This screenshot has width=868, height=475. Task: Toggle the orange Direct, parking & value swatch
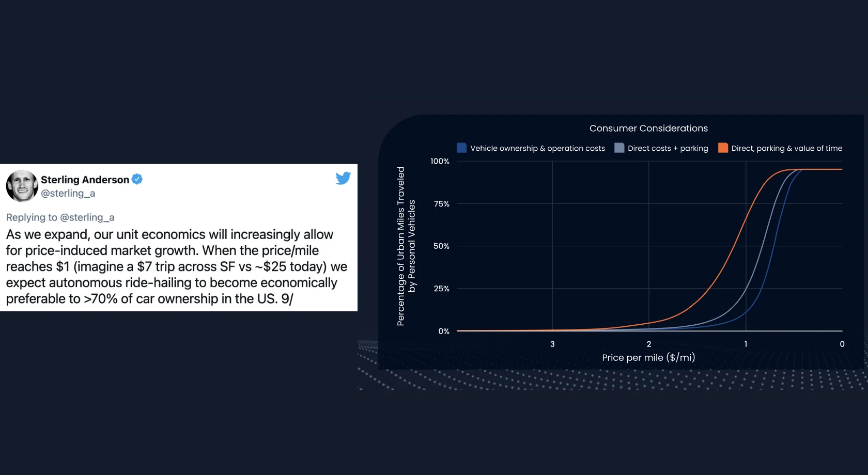tap(723, 148)
